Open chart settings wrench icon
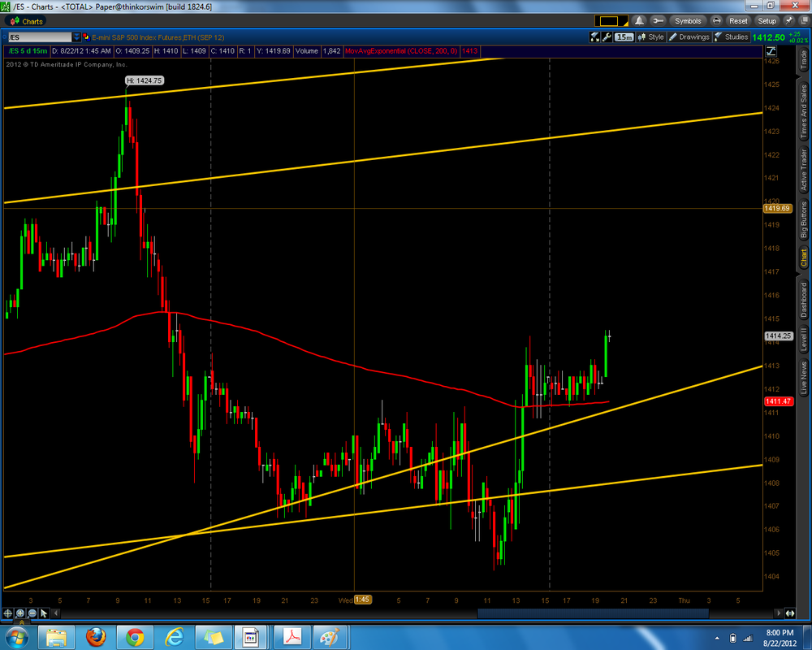This screenshot has height=650, width=812. pyautogui.click(x=607, y=37)
